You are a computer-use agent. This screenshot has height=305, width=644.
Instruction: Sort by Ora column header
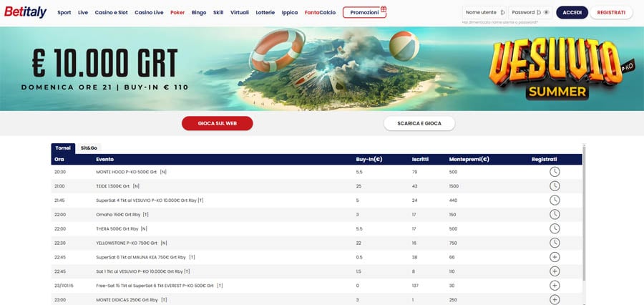59,159
